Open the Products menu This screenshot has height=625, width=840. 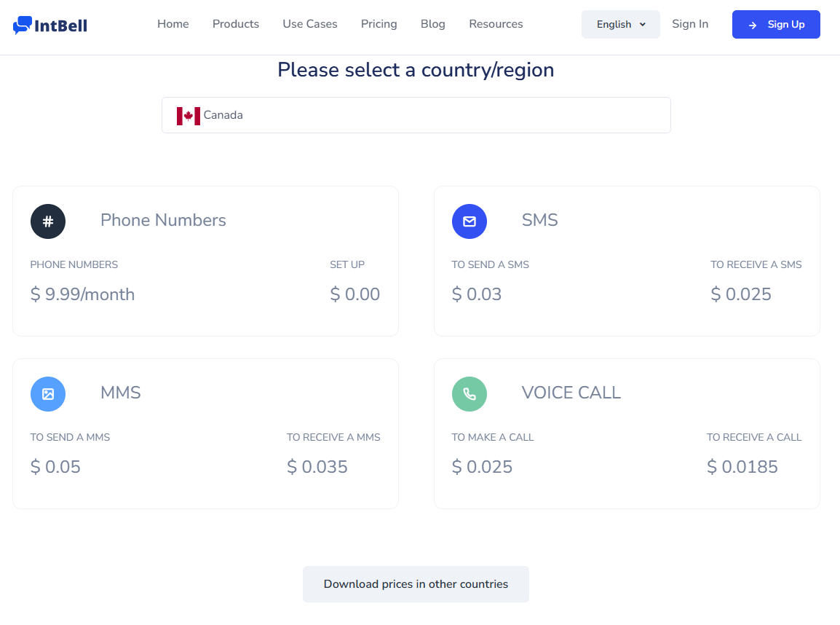(236, 24)
